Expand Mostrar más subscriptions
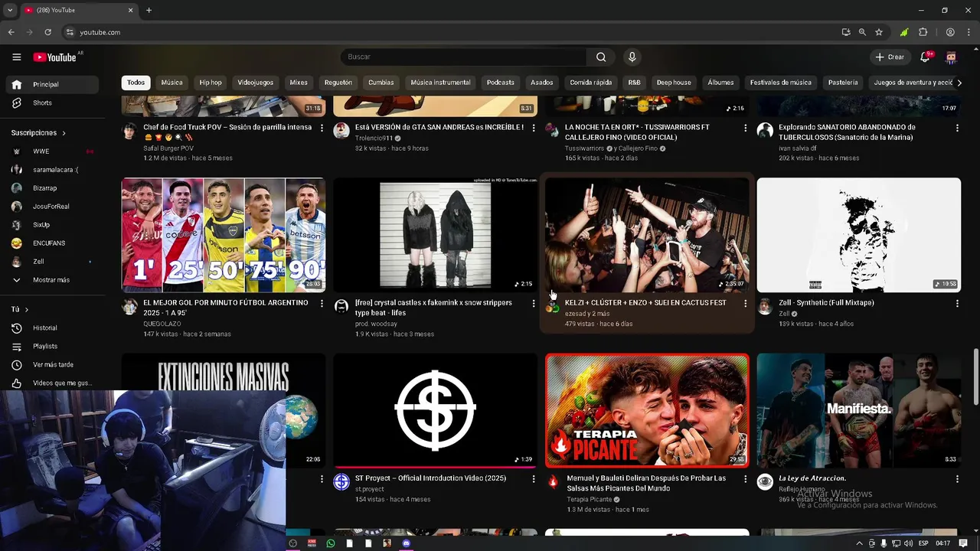 point(52,280)
